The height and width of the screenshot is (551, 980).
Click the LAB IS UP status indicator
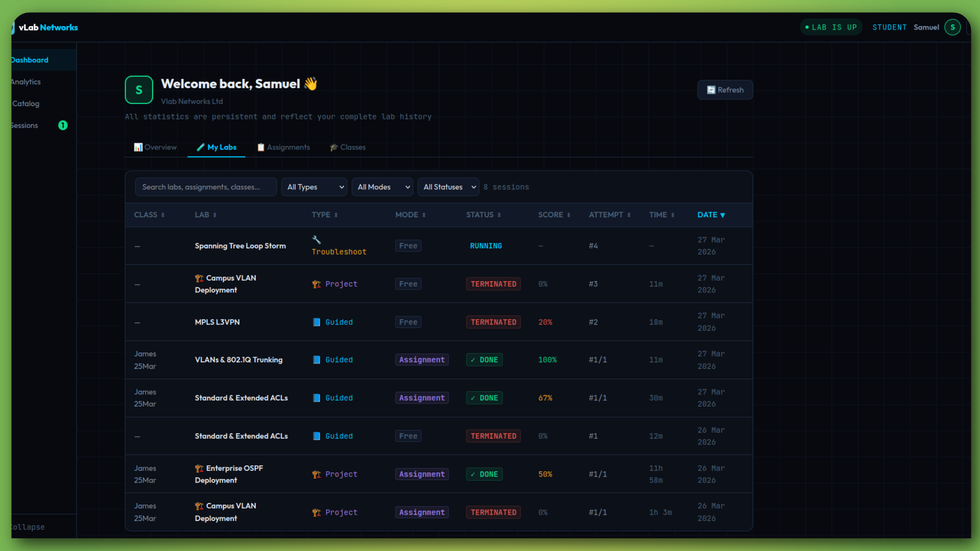830,27
